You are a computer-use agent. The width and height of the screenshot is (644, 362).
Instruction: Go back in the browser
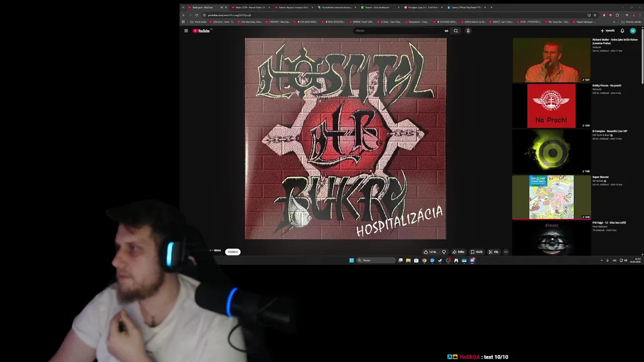pos(183,15)
